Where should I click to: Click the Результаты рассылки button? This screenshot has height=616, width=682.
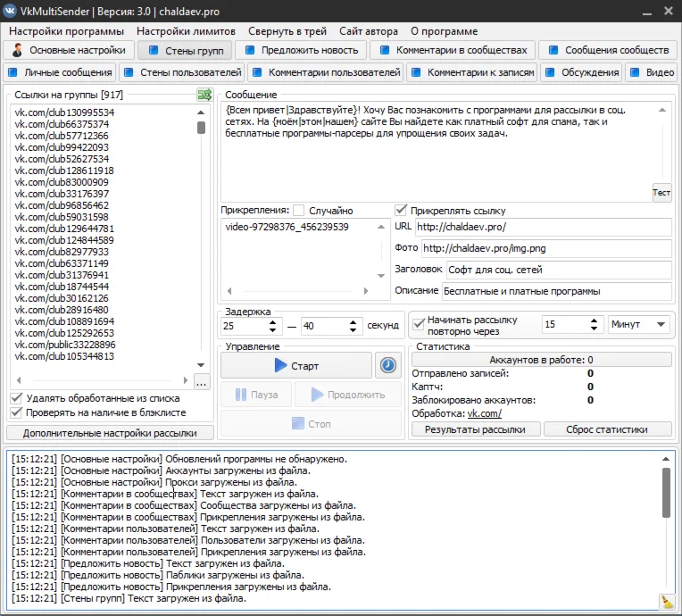[x=475, y=429]
